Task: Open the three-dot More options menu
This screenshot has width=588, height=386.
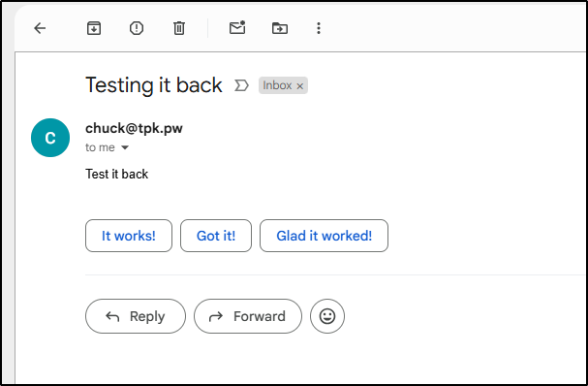Action: point(319,28)
